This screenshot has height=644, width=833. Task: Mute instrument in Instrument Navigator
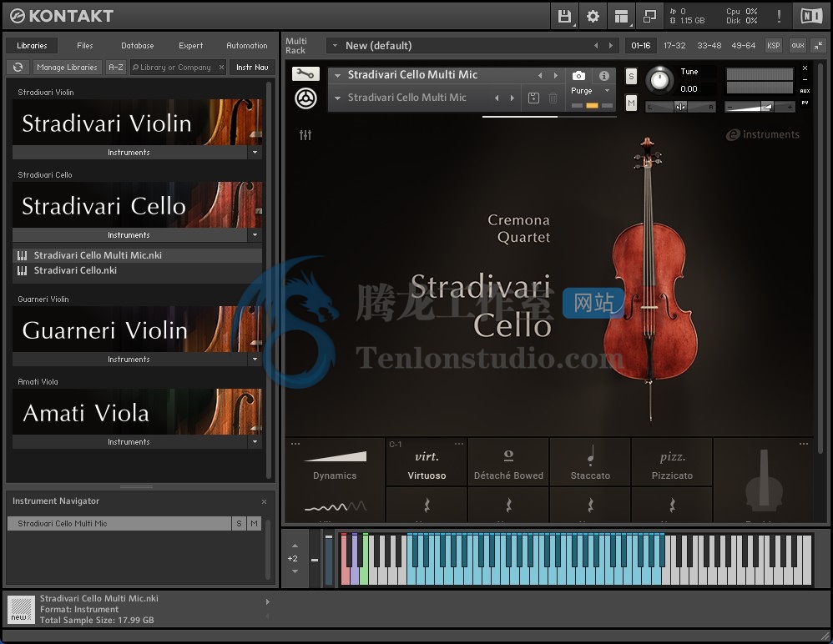point(254,524)
